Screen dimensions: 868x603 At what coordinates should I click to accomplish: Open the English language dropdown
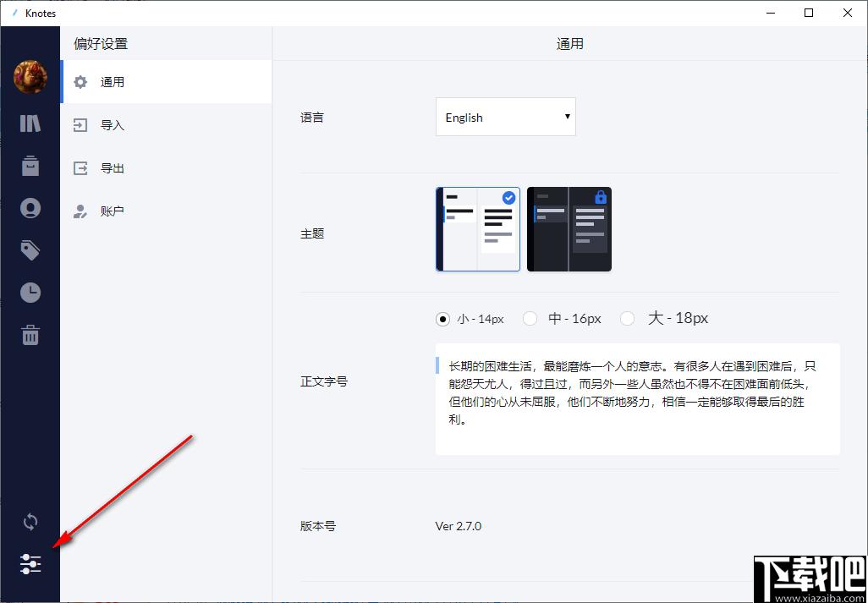click(x=505, y=117)
